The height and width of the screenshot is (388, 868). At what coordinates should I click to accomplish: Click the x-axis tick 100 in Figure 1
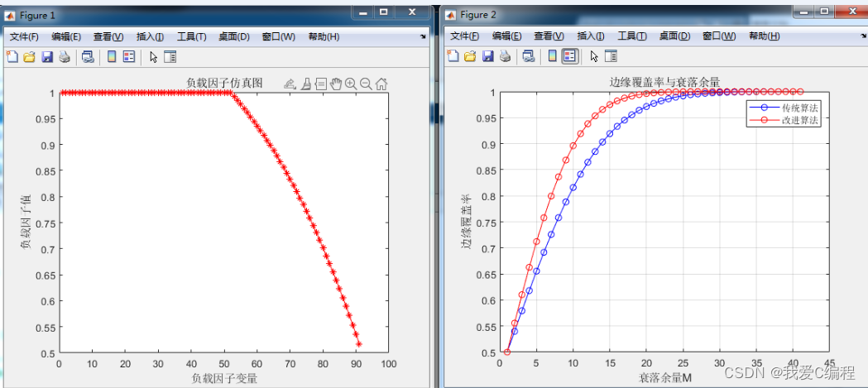[388, 364]
